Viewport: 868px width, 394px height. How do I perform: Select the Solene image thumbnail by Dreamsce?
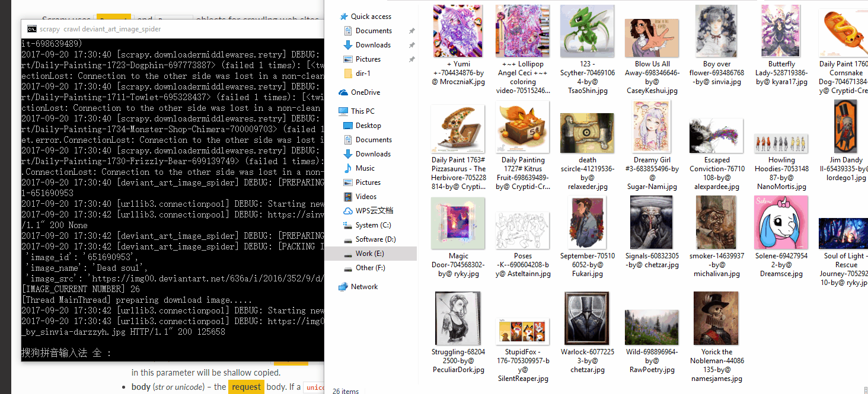pos(781,223)
